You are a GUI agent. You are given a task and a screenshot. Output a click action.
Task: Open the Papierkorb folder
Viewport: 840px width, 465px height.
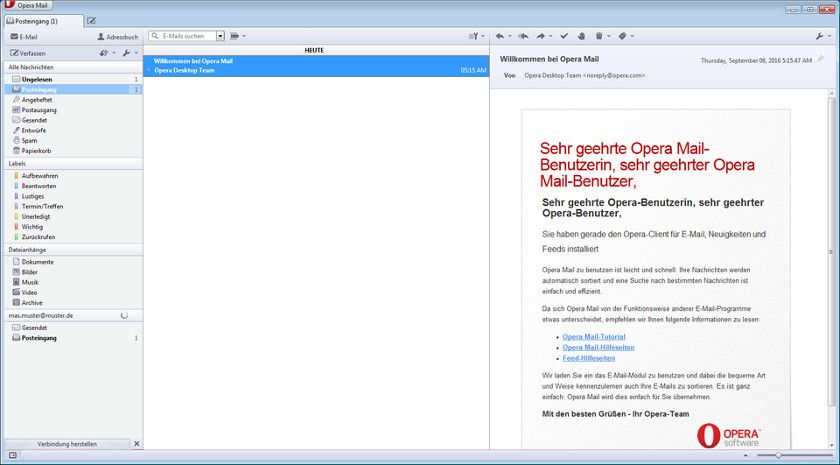point(74,151)
